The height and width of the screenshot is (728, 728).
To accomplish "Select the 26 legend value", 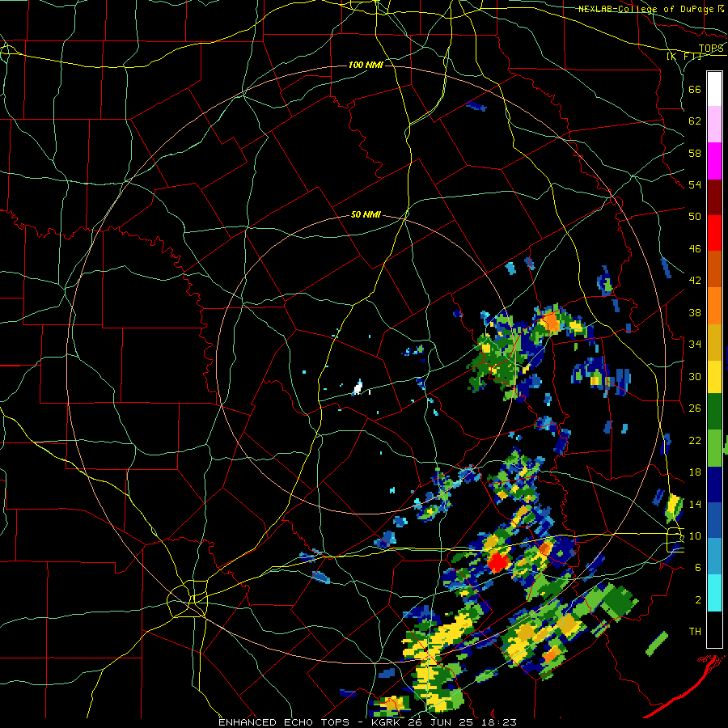I will (695, 408).
